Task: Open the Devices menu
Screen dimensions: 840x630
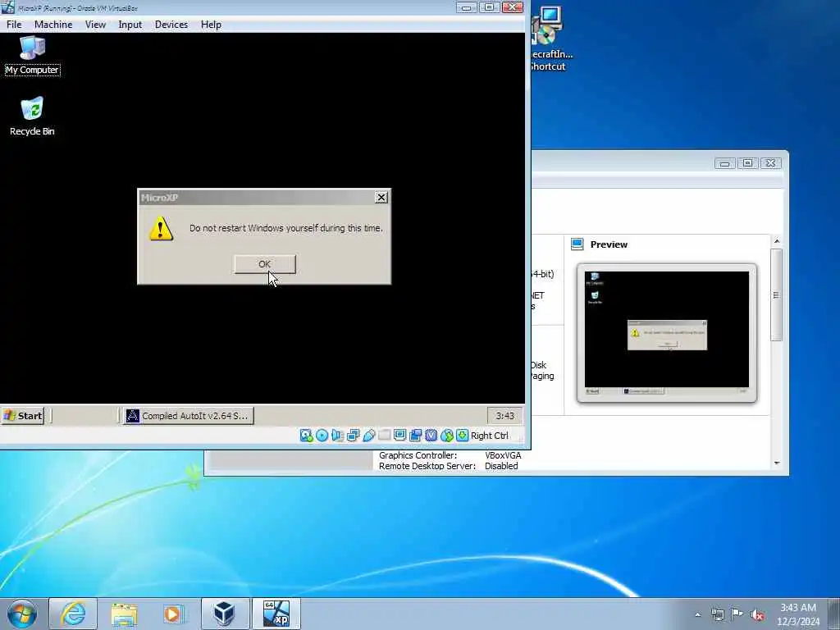Action: click(x=171, y=25)
